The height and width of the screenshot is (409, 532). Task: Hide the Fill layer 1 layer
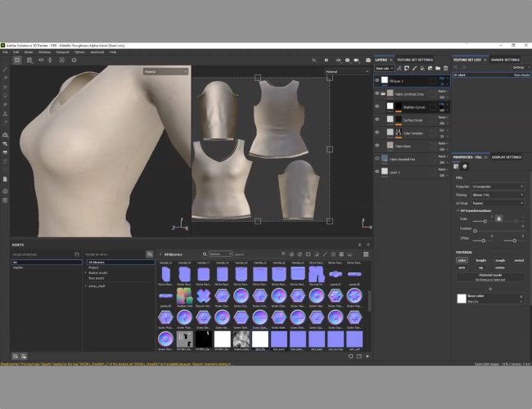click(x=377, y=80)
